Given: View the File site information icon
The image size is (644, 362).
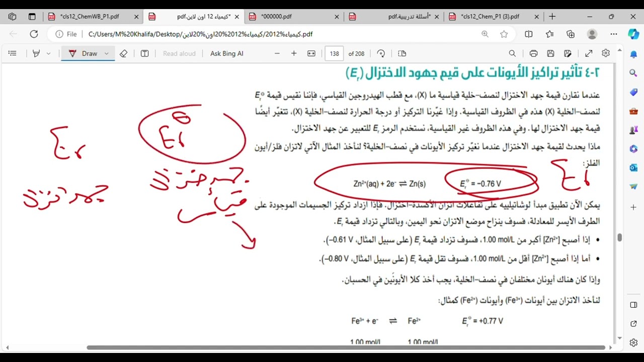Looking at the screenshot, I should pyautogui.click(x=66, y=34).
